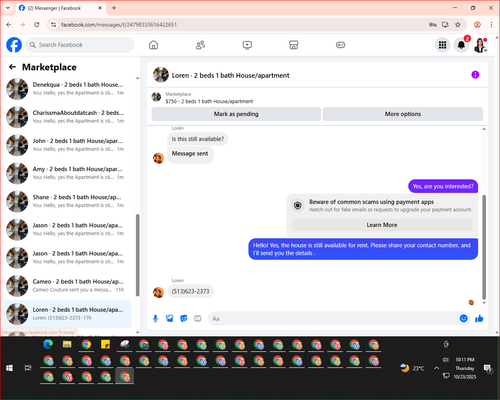
Task: Select the Loren conversation in the list
Action: click(x=68, y=314)
